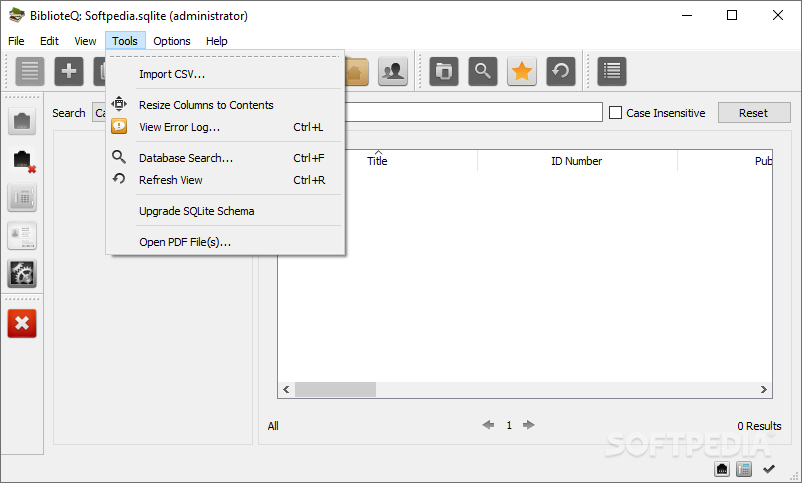Click the scrollbar right arrow
This screenshot has height=483, width=802.
[763, 389]
